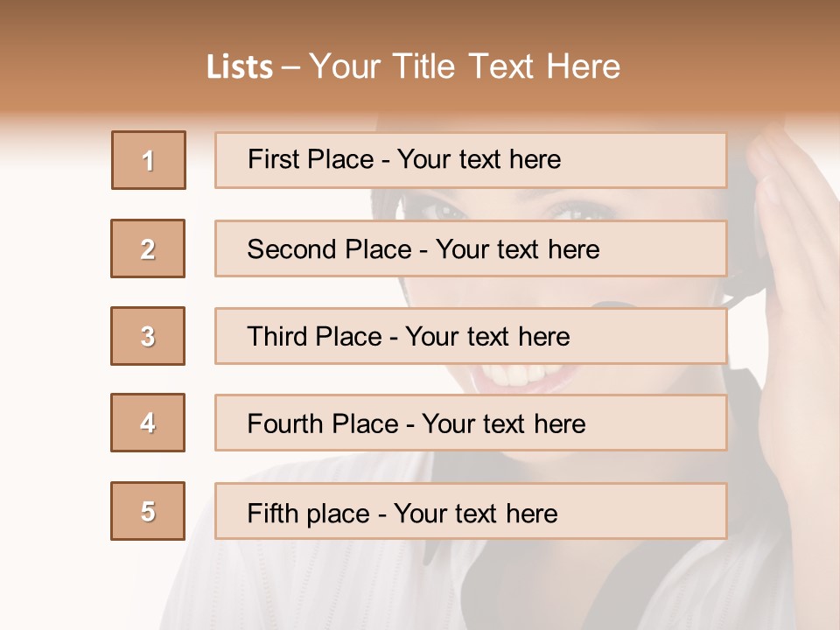Select the number 4 square
This screenshot has height=630, width=840.
tap(148, 423)
